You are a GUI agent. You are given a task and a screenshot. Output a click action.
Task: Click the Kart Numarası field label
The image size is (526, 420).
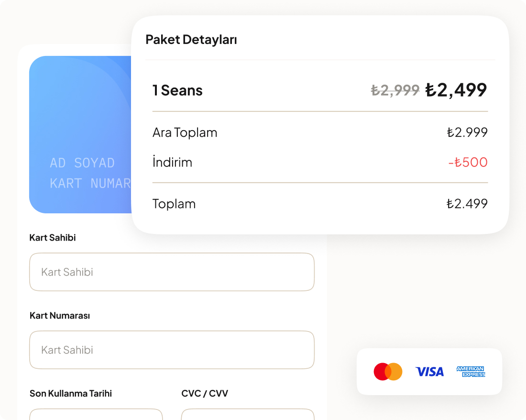(x=60, y=316)
